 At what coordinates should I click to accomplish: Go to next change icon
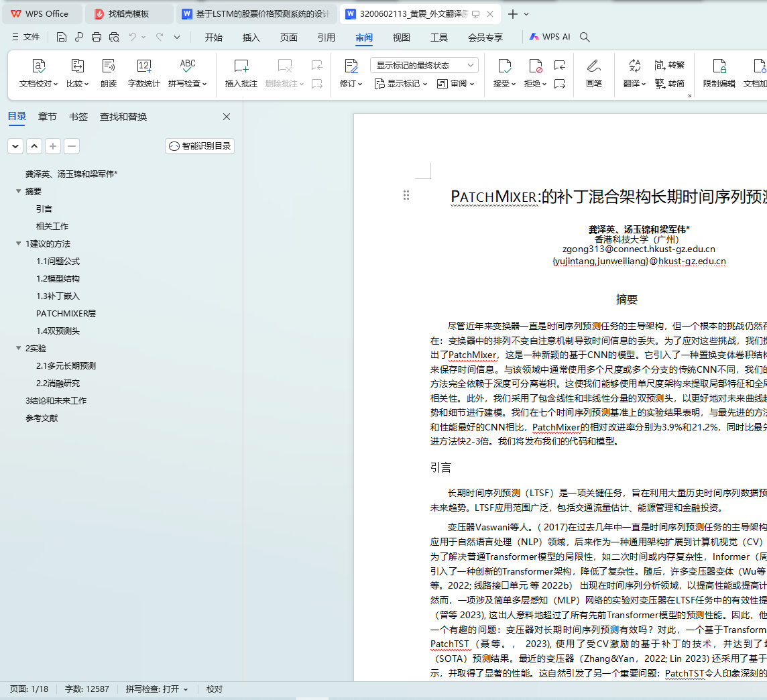pyautogui.click(x=560, y=84)
